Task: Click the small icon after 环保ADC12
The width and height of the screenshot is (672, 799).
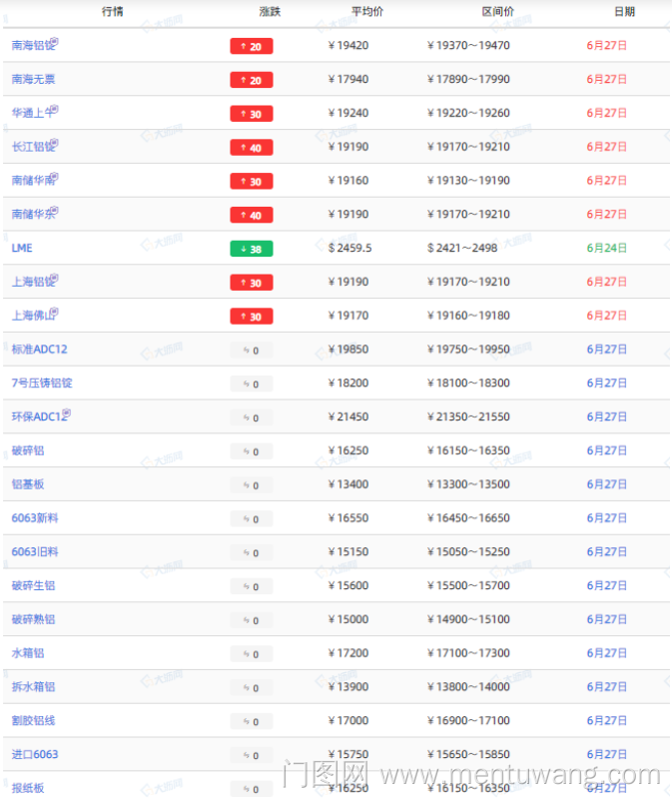Action: coord(67,413)
